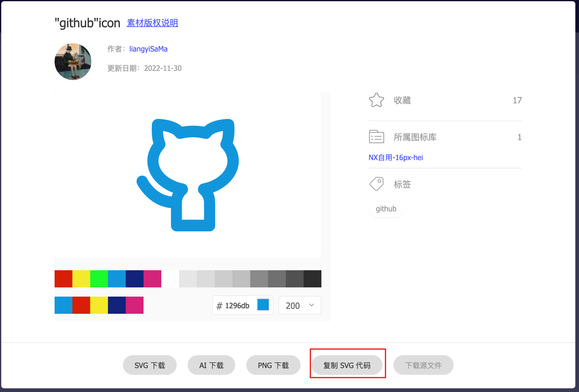Image resolution: width=579 pixels, height=392 pixels.
Task: Pick blue swatch in recent colors row
Action: (x=63, y=305)
